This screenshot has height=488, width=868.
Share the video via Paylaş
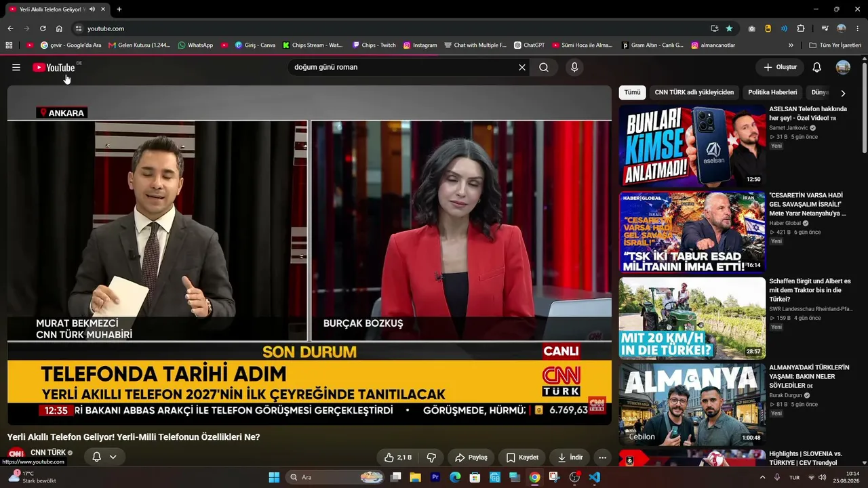471,457
